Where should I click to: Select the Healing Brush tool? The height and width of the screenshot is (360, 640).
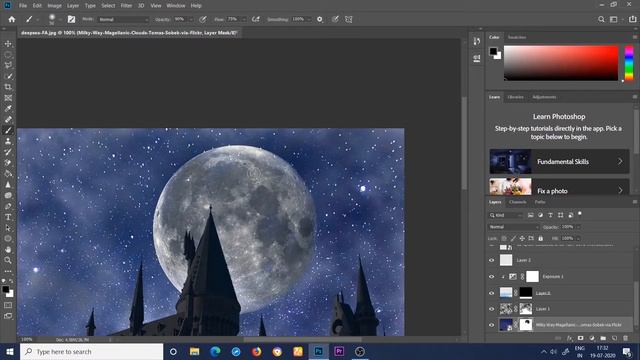click(8, 120)
